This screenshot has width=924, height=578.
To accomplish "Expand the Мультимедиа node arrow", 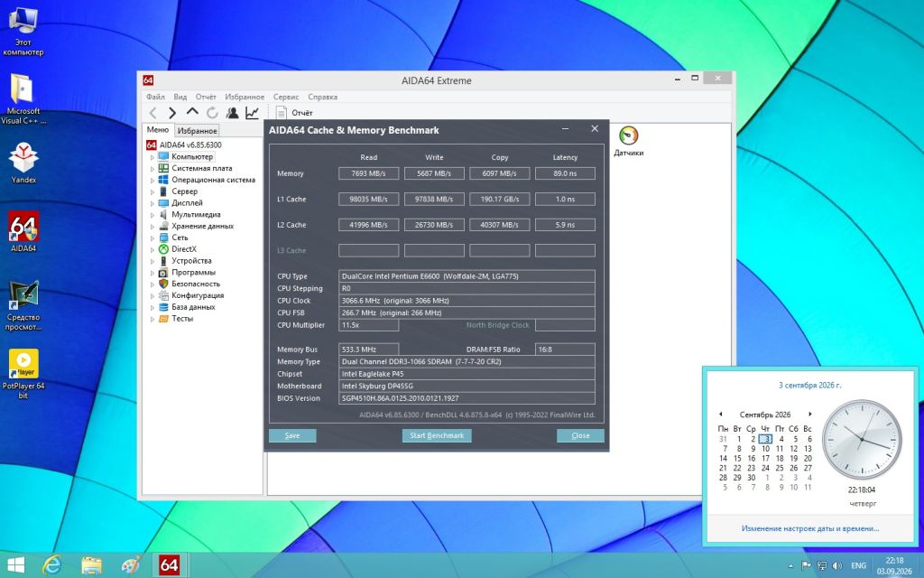I will pyautogui.click(x=152, y=215).
